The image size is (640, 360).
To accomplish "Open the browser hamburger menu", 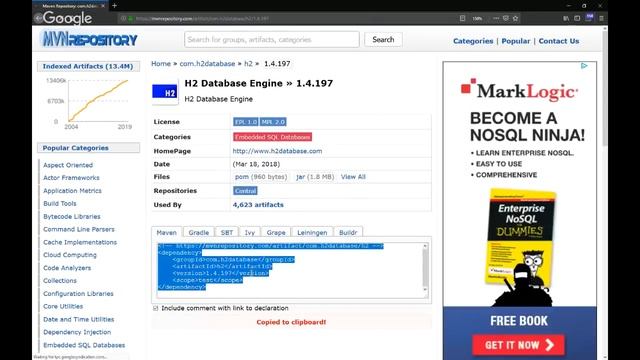I will coord(601,18).
